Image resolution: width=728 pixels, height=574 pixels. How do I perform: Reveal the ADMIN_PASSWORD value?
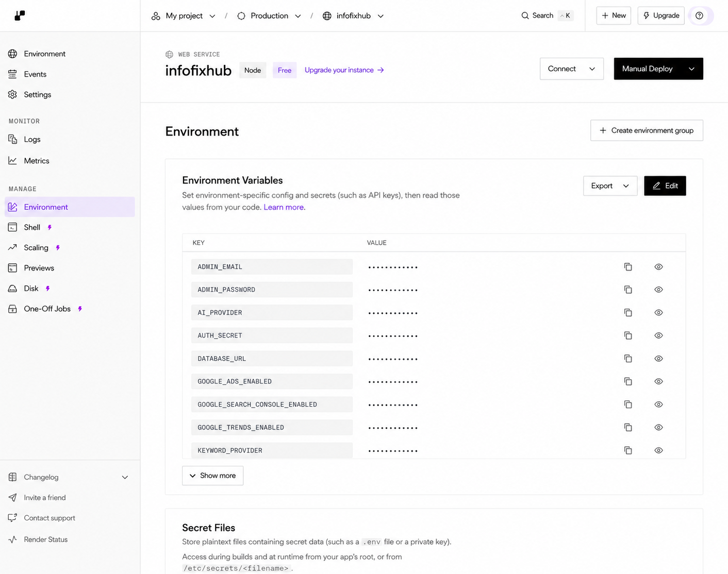coord(658,290)
